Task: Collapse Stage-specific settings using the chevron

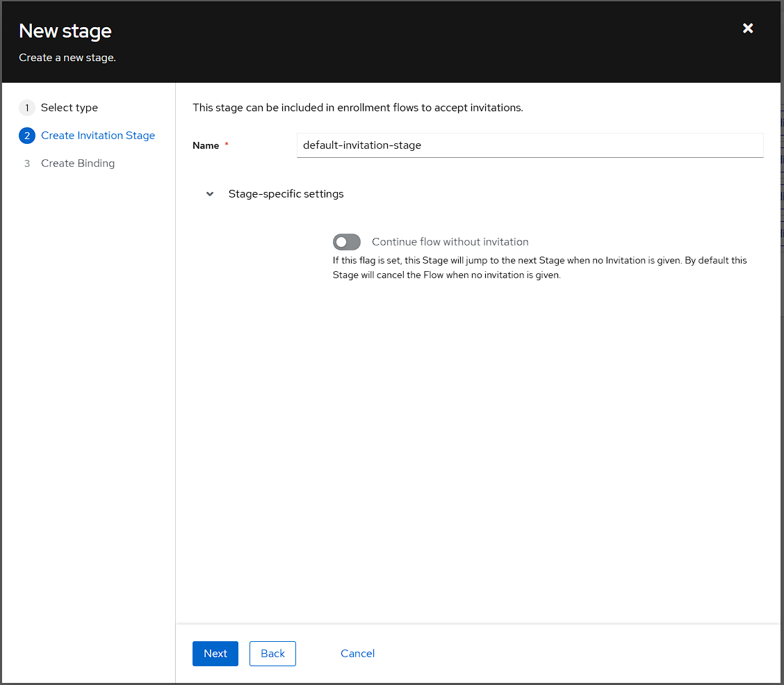Action: (210, 194)
